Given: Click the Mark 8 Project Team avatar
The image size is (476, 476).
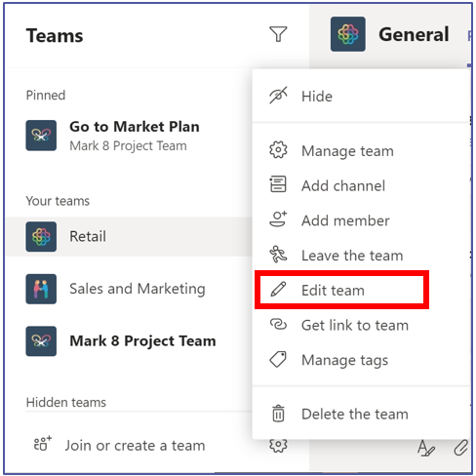Looking at the screenshot, I should 41,341.
